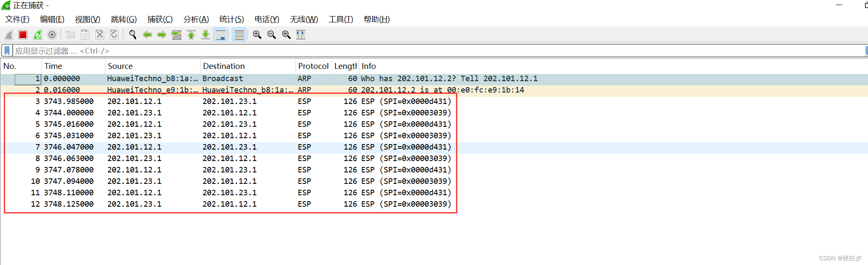This screenshot has height=265, width=868.
Task: Select packet 6 at time 3745.031000
Action: [x=434, y=136]
